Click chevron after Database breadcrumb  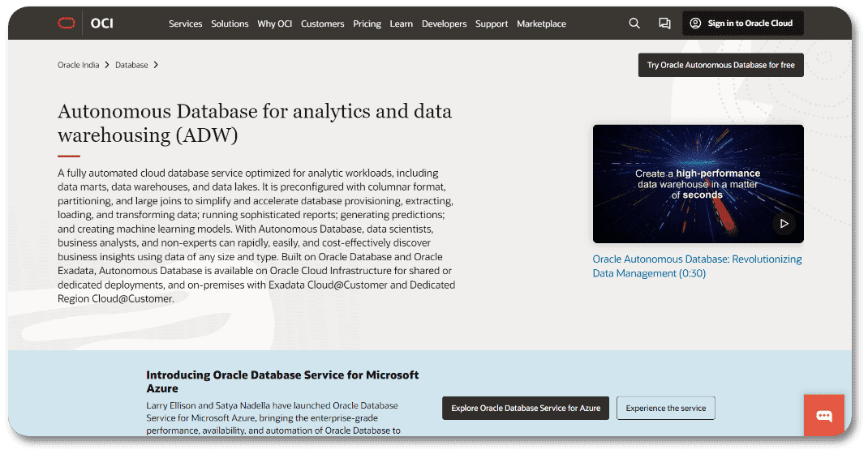coord(156,65)
